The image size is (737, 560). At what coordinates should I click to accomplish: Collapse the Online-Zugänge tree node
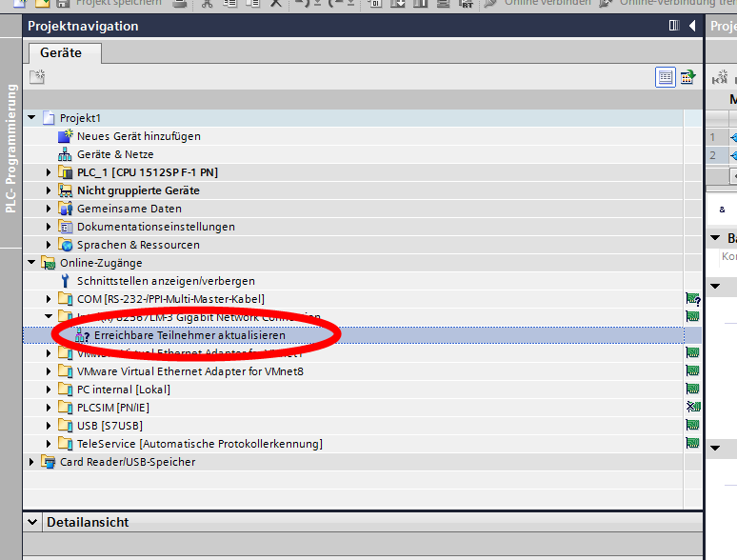pyautogui.click(x=32, y=263)
